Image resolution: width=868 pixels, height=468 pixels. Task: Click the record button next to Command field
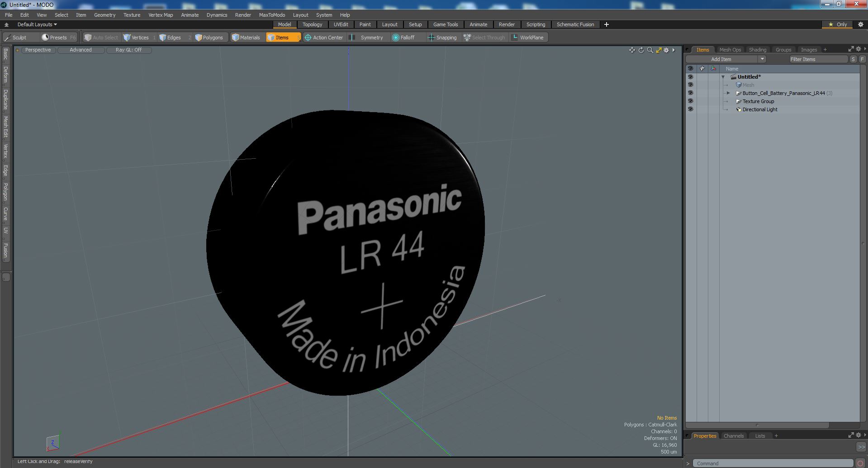pos(860,463)
